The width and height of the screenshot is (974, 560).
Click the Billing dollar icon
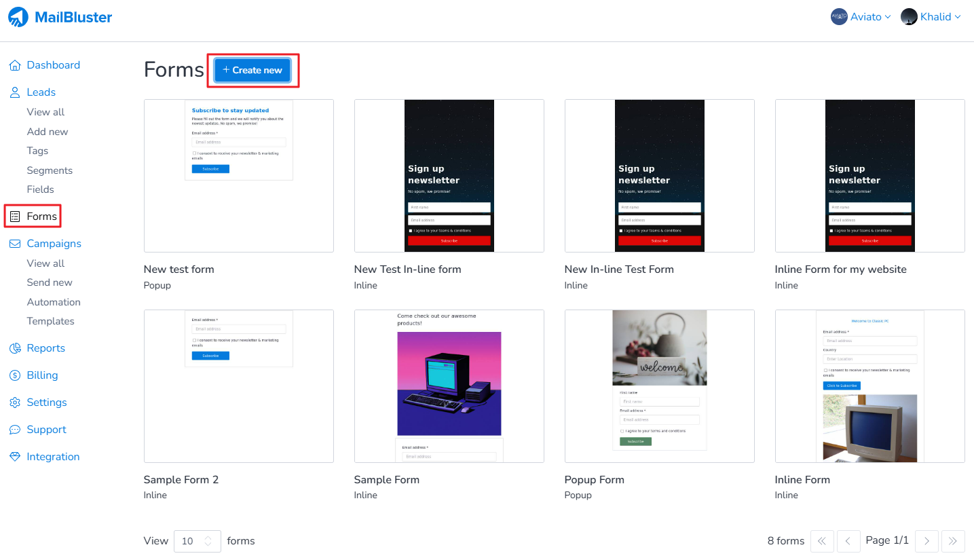click(x=15, y=375)
